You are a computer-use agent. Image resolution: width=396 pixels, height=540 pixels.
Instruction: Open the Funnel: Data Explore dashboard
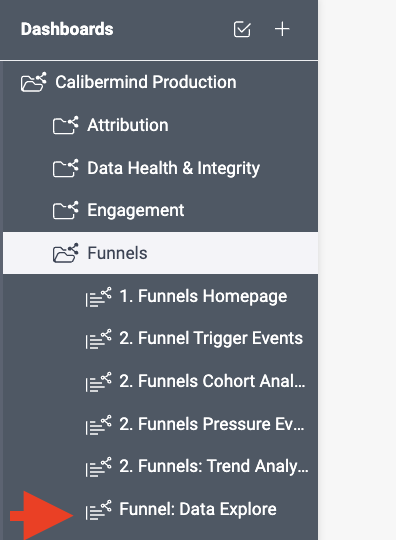pos(198,509)
